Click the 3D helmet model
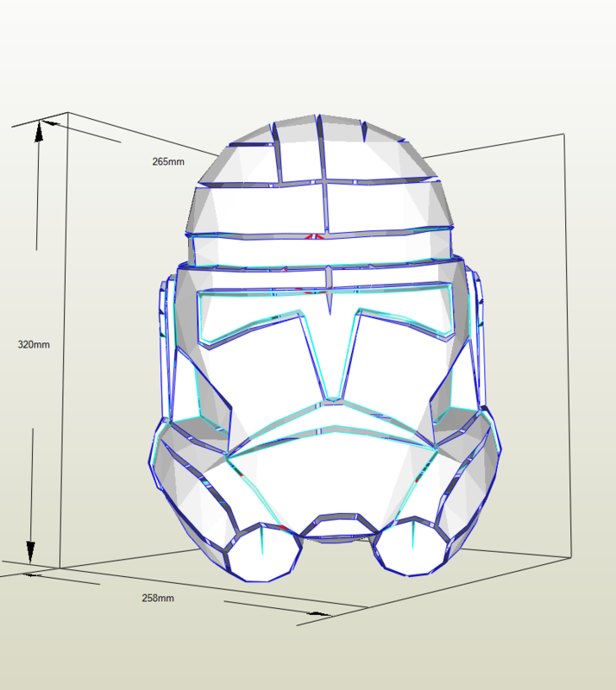 [325, 348]
